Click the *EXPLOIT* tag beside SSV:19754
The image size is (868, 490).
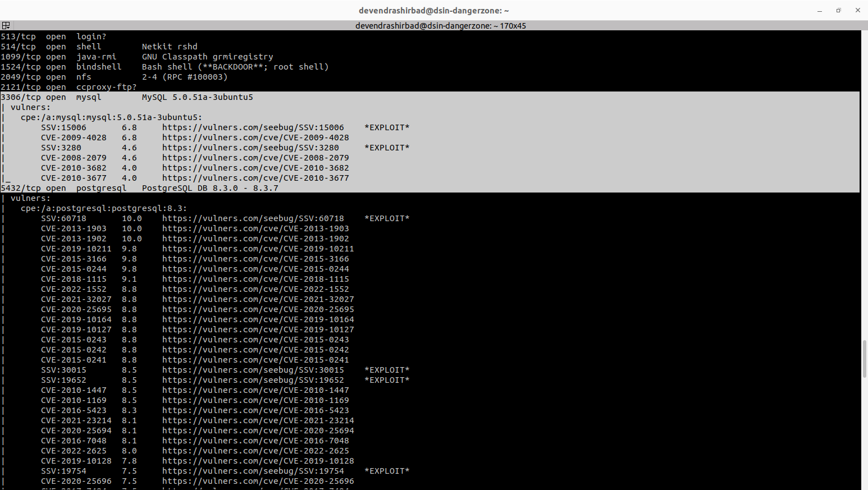387,471
